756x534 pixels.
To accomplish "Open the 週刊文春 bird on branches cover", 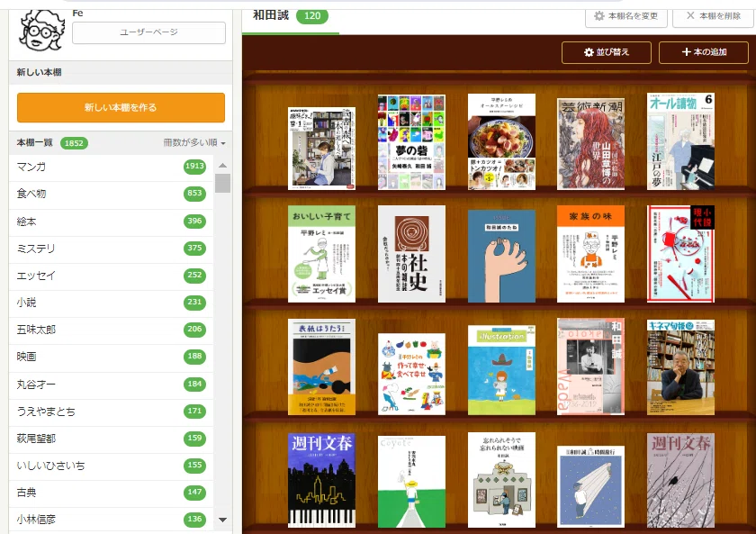I will point(680,481).
